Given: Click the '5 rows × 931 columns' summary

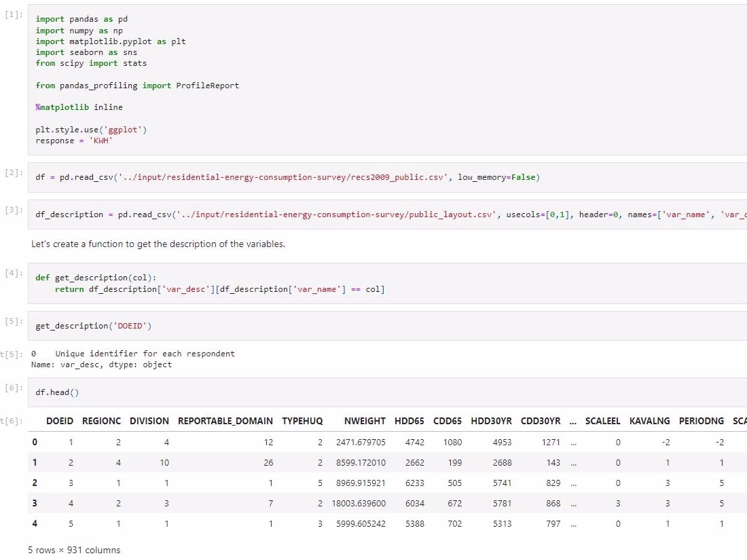Looking at the screenshot, I should coord(74,550).
